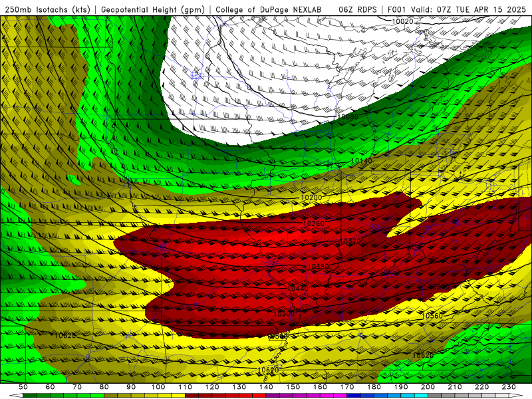Select the 'College of DuPage NEXLAB' header text

tap(269, 10)
